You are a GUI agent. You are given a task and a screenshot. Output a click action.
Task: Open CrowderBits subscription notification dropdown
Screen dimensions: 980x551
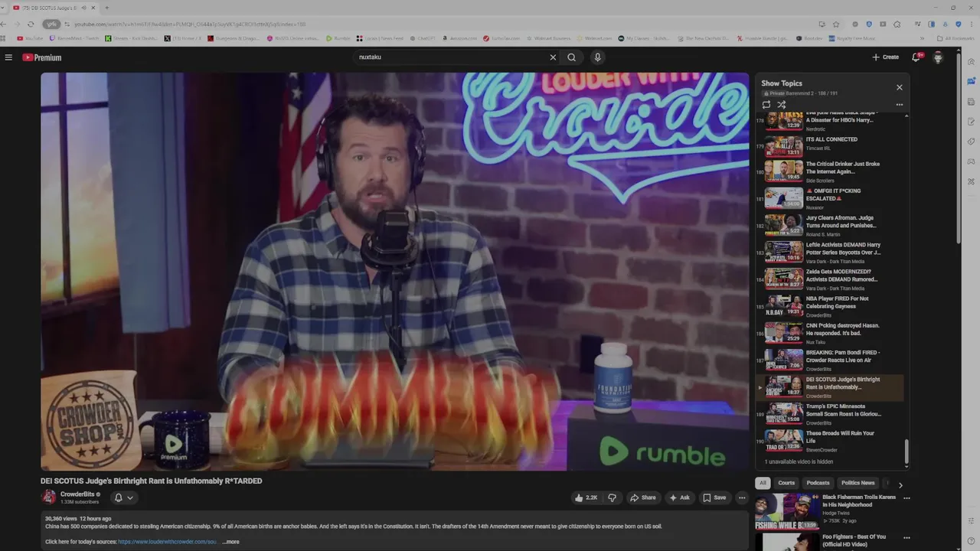(123, 497)
